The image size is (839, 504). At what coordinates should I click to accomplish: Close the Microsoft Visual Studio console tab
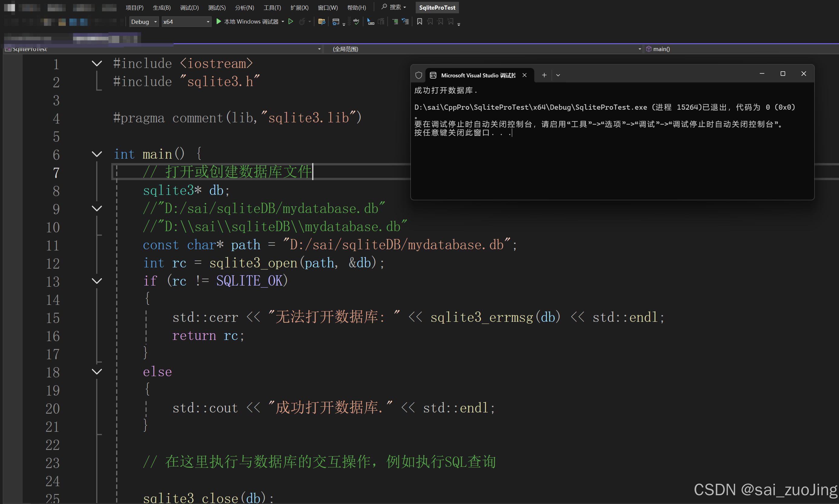tap(525, 75)
